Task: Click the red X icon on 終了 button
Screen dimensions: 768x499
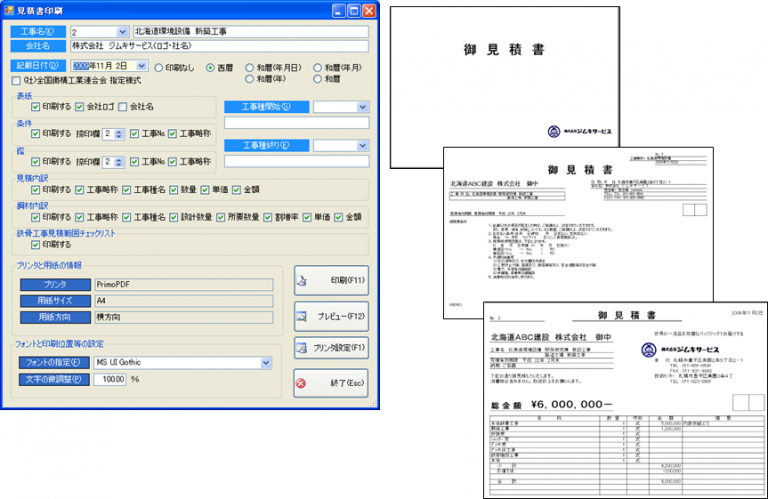Action: [x=301, y=383]
